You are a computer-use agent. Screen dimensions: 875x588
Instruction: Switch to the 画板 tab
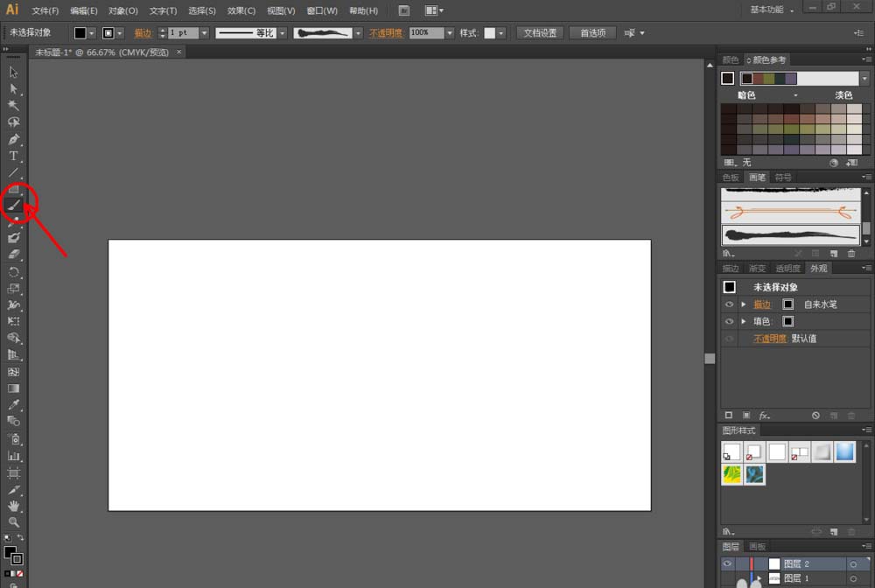757,547
